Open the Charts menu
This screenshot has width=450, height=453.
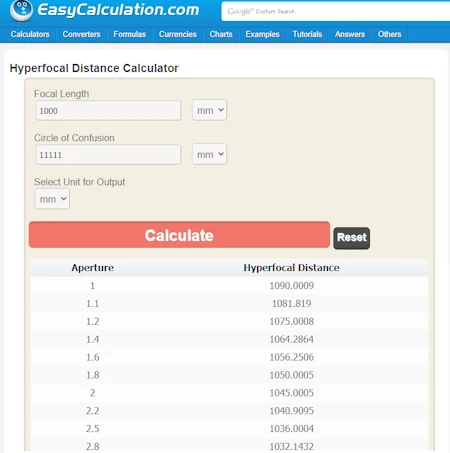[221, 34]
